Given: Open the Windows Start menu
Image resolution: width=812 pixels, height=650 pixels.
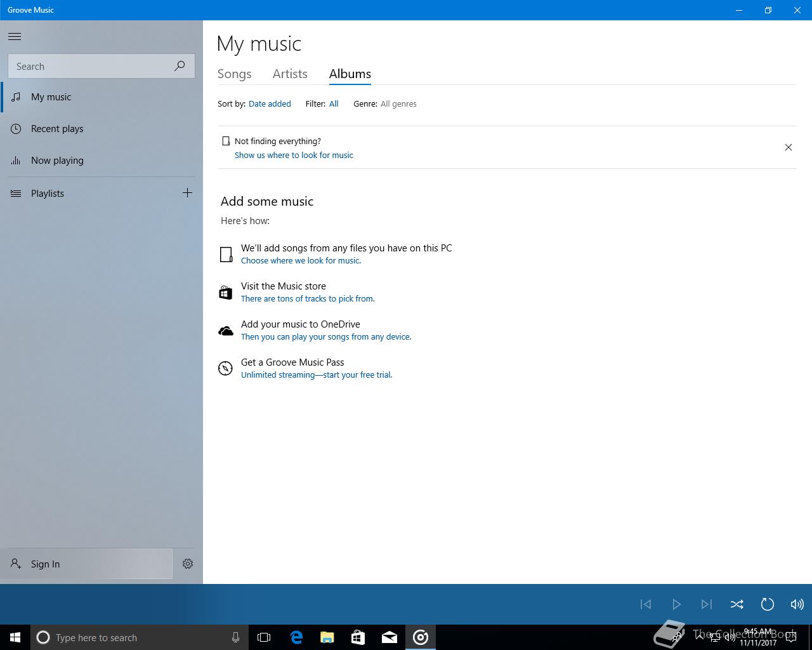Looking at the screenshot, I should pyautogui.click(x=15, y=637).
